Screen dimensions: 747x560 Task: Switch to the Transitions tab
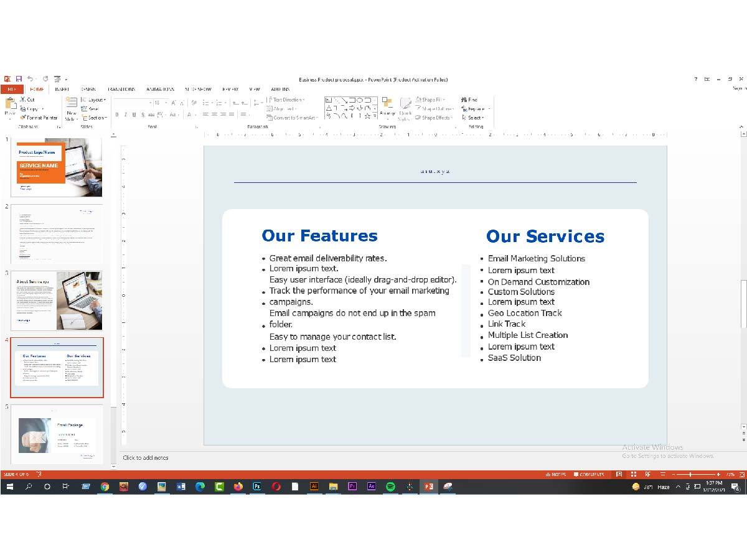click(x=121, y=89)
